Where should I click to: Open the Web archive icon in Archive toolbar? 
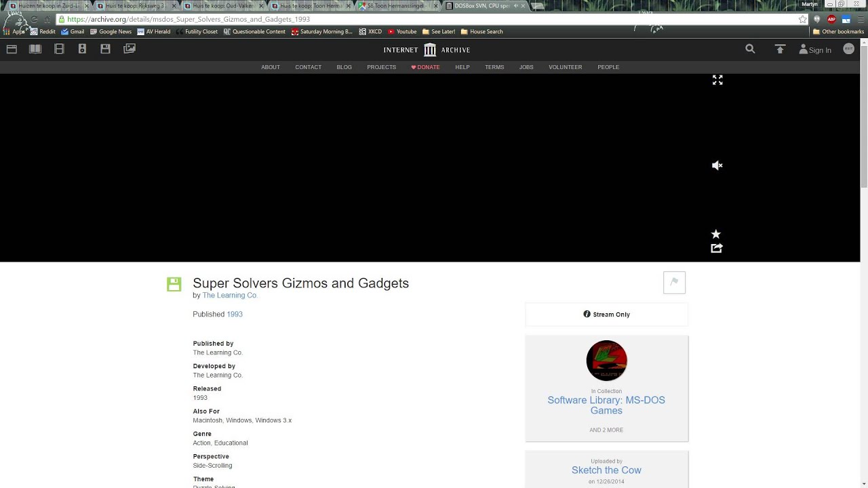click(x=11, y=49)
